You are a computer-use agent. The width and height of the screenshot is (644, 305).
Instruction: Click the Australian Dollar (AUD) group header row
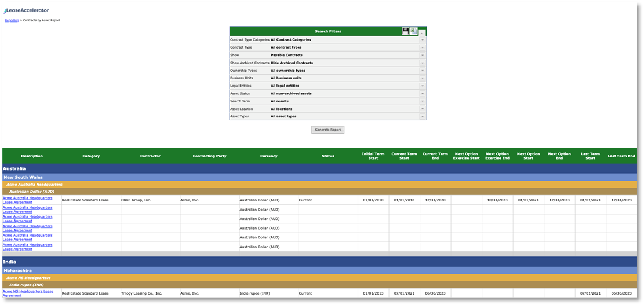319,192
